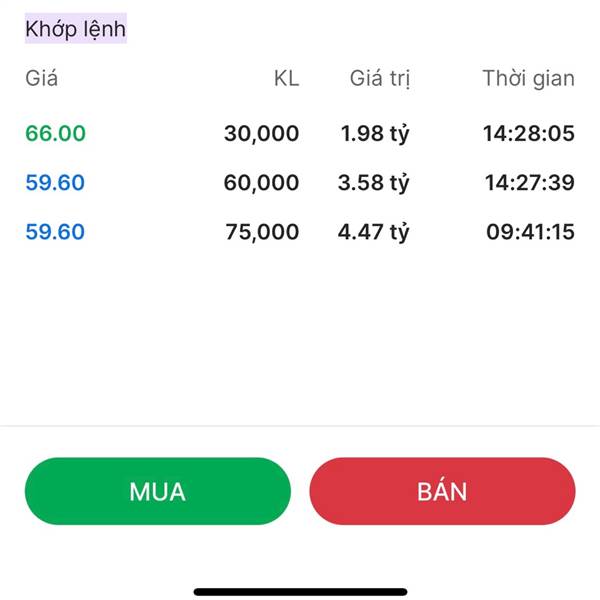
Task: Tap the Thời gian column header
Action: (528, 78)
